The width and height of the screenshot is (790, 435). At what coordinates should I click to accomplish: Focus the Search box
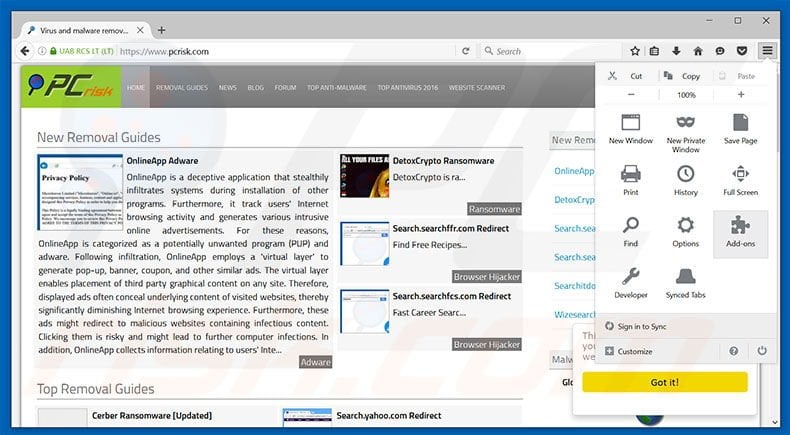point(552,51)
